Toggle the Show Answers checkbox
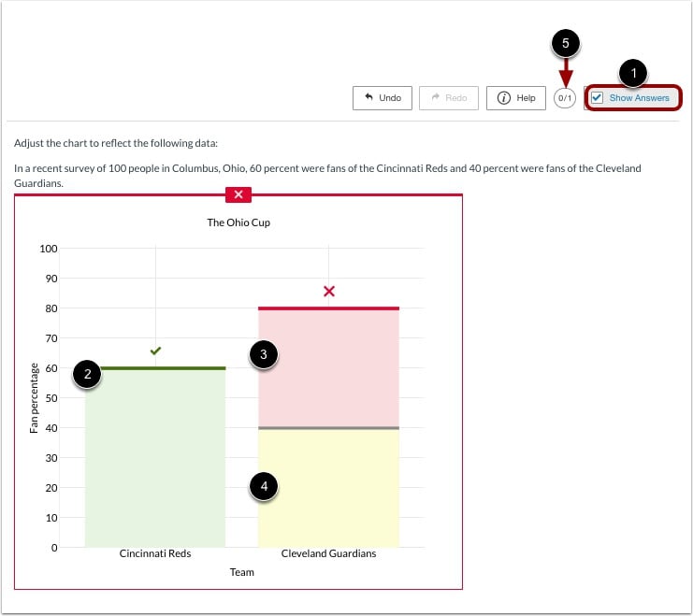 pyautogui.click(x=597, y=97)
